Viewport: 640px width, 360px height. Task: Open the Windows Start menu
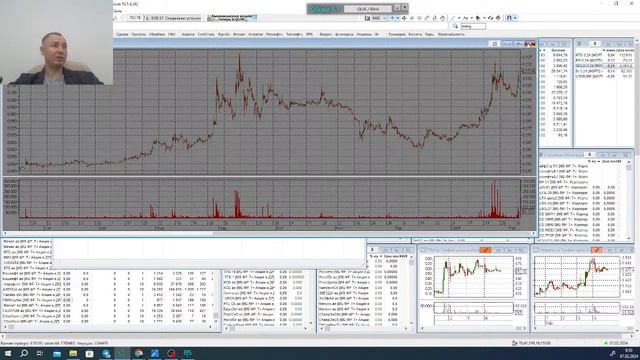(7, 353)
